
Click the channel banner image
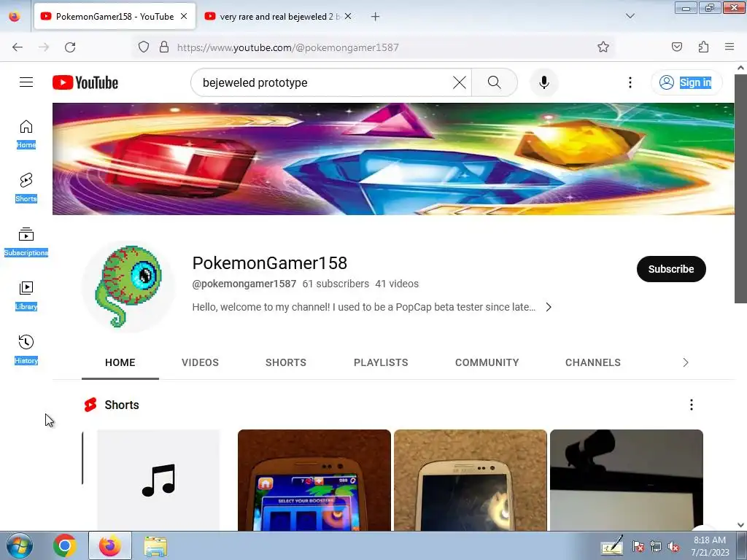pyautogui.click(x=393, y=159)
